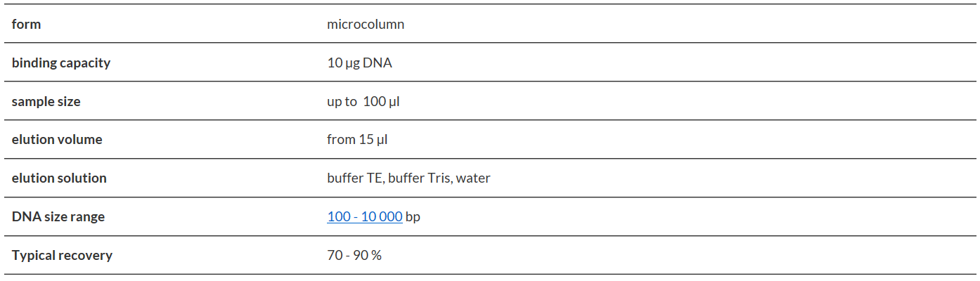This screenshot has height=281, width=980.
Task: Click the 'elution solution' row label
Action: pos(59,178)
